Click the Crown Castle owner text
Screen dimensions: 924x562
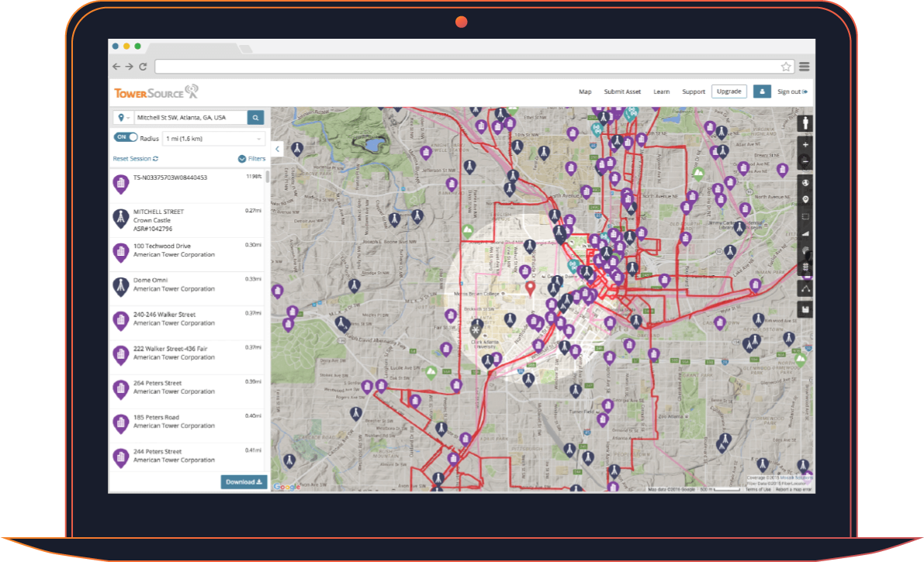(x=152, y=220)
